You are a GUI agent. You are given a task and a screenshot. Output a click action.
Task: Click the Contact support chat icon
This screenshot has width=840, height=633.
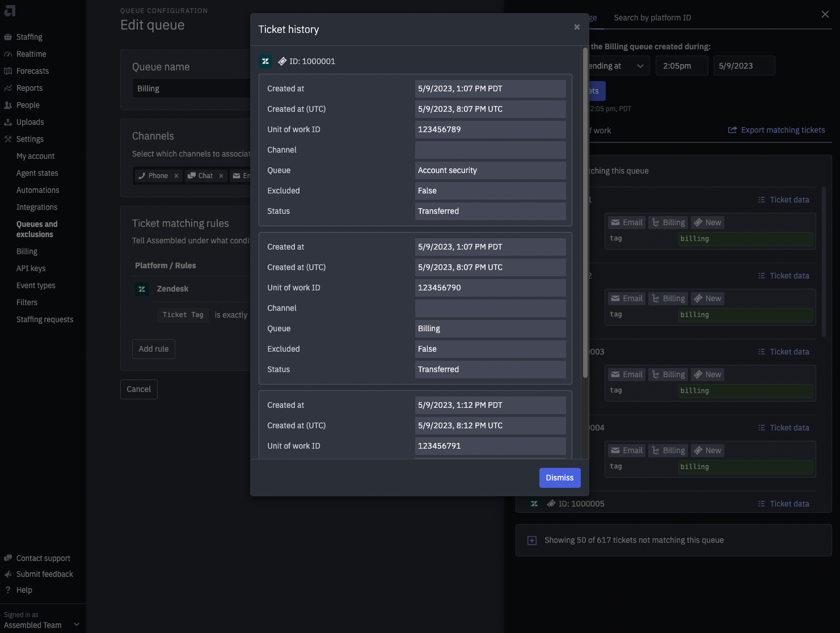(x=8, y=558)
